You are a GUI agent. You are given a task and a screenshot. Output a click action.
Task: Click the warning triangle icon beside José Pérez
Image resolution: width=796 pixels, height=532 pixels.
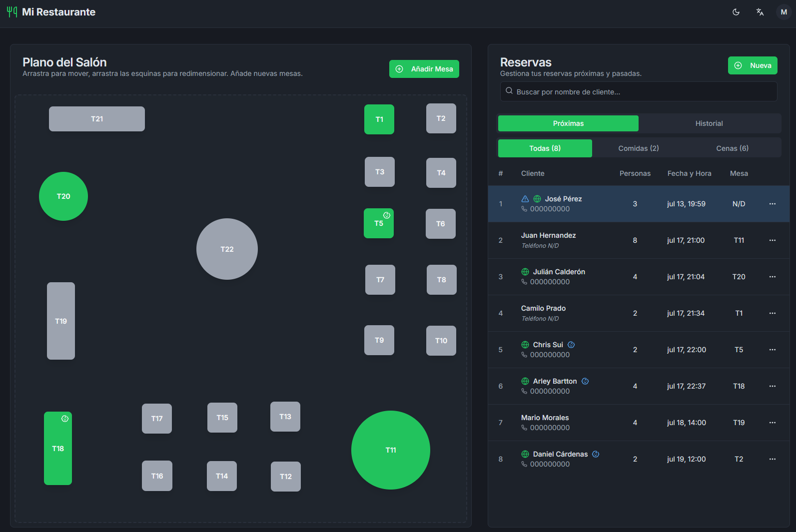(525, 199)
